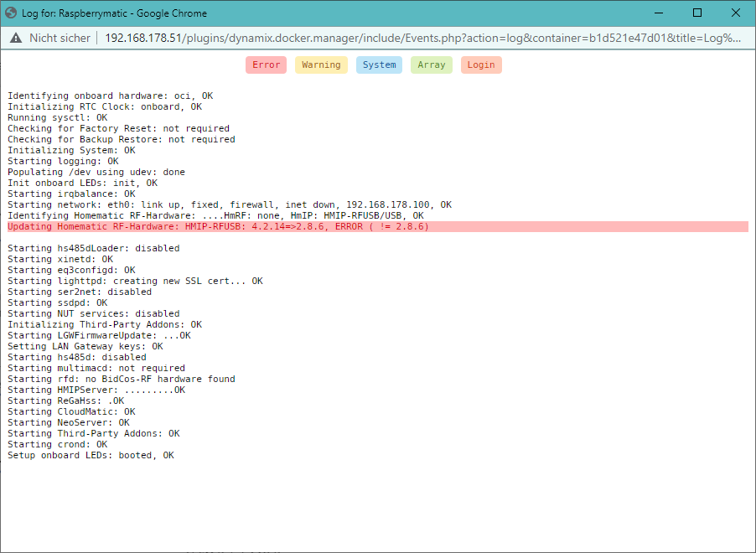This screenshot has width=756, height=553.
Task: Click 'Checking for Factory Reset: not required'
Action: [x=119, y=129]
